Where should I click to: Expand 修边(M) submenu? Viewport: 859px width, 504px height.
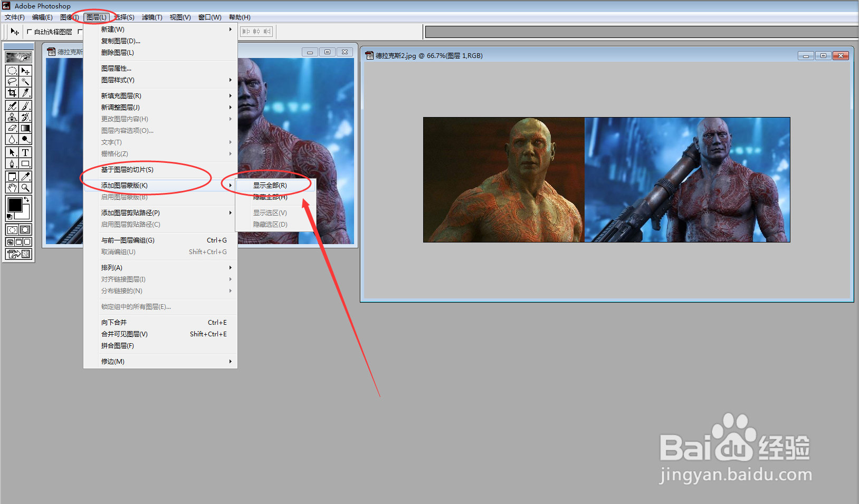click(x=160, y=362)
